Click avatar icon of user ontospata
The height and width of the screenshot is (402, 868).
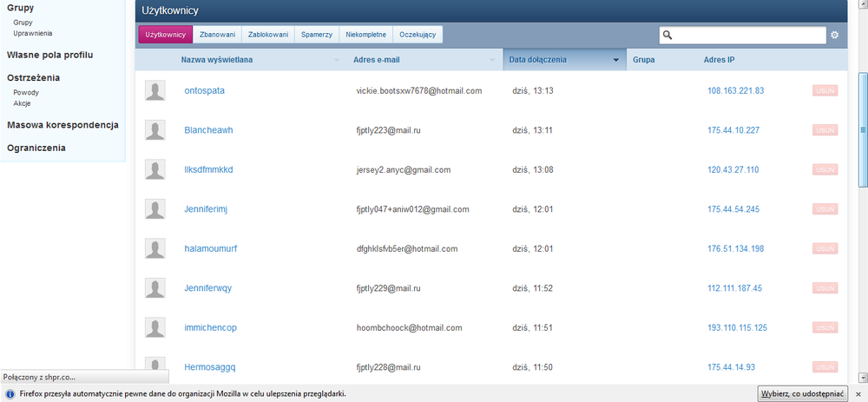pyautogui.click(x=155, y=90)
